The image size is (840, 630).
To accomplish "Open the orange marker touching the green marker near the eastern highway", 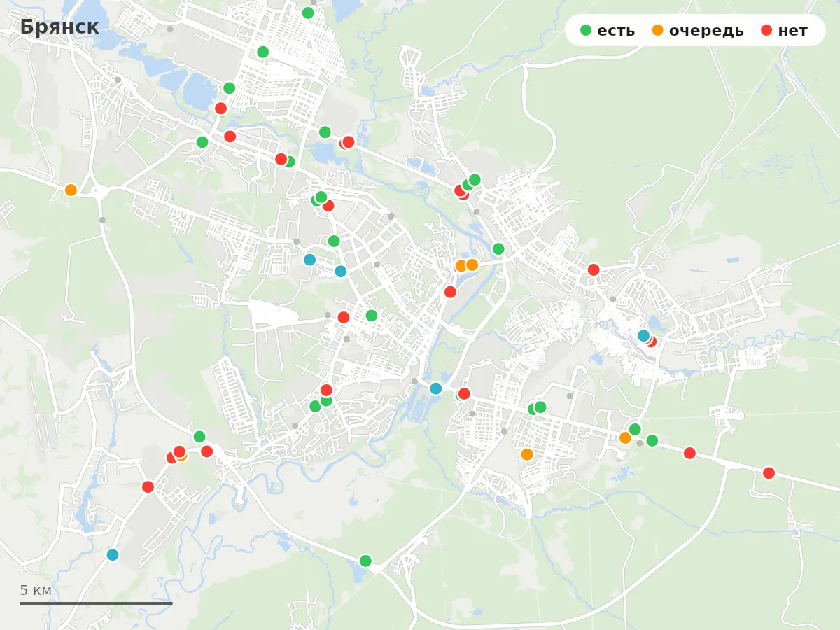I will click(x=625, y=437).
